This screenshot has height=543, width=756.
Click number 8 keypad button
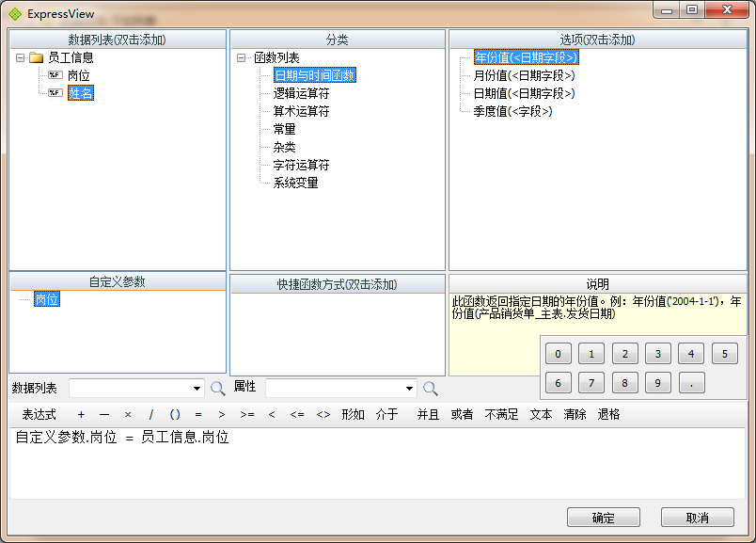coord(625,383)
